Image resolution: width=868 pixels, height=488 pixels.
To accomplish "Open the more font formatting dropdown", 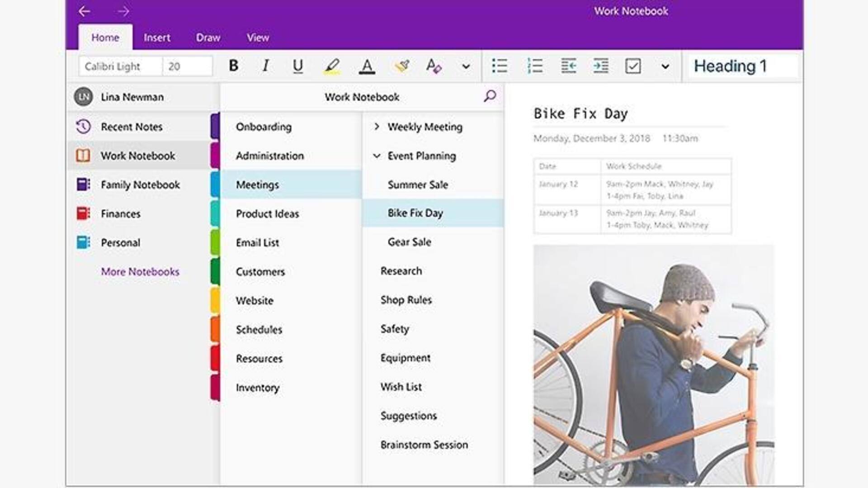I will (x=466, y=66).
